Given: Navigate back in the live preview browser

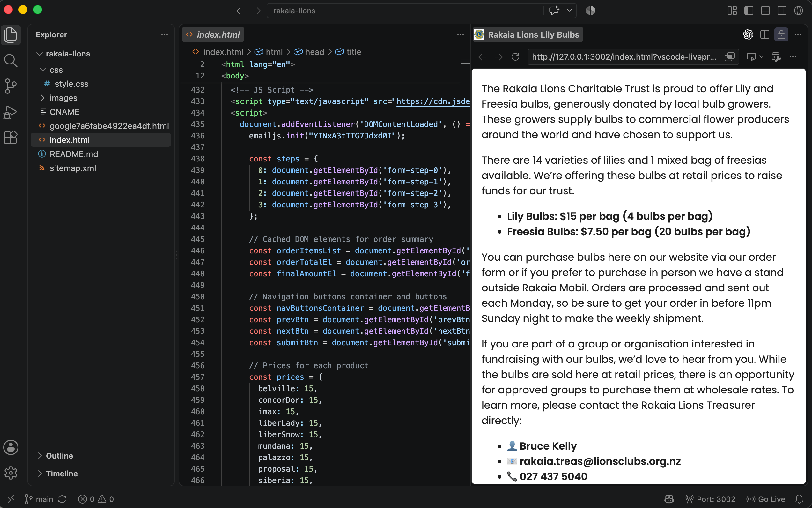Looking at the screenshot, I should tap(482, 57).
